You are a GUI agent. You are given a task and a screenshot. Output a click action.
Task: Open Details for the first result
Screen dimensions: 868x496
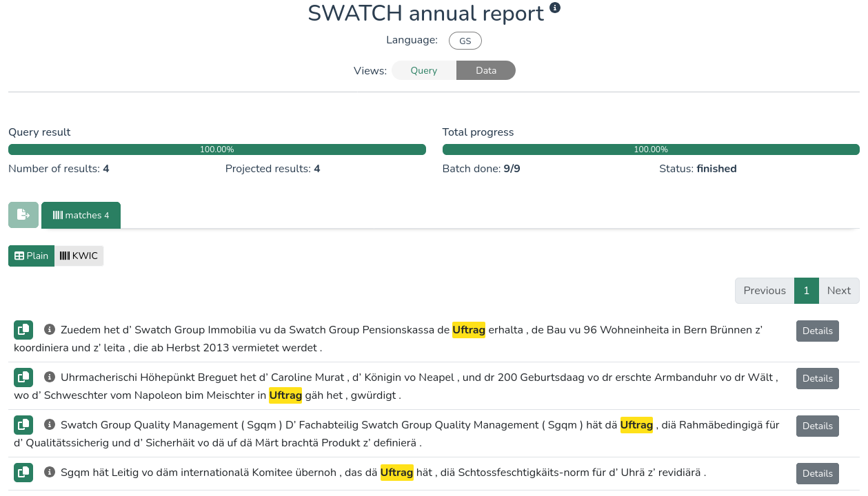click(817, 331)
